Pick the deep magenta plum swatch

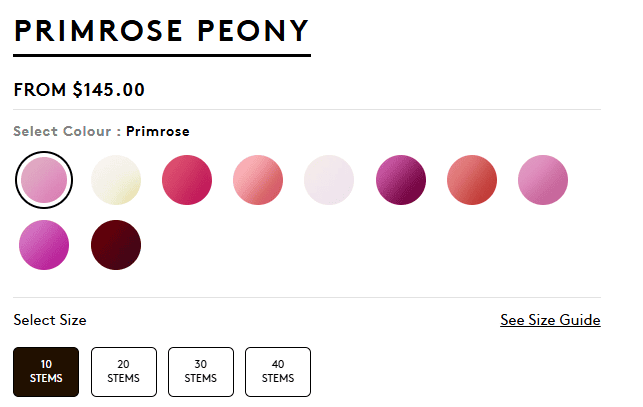pyautogui.click(x=401, y=180)
